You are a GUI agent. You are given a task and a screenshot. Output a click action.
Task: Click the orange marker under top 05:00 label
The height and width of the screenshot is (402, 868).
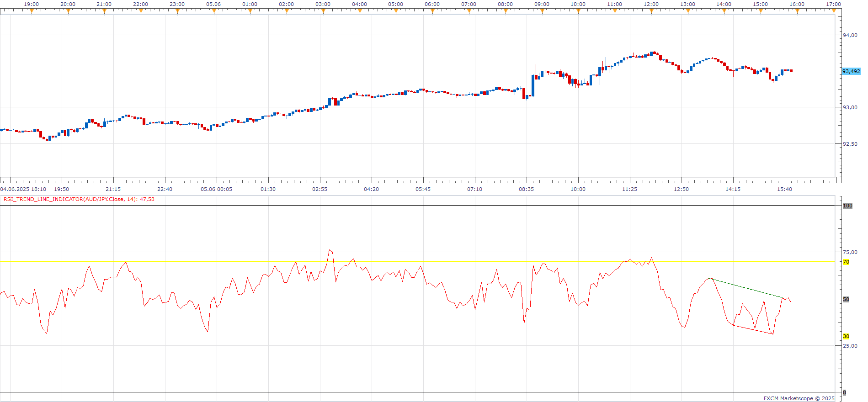[396, 11]
